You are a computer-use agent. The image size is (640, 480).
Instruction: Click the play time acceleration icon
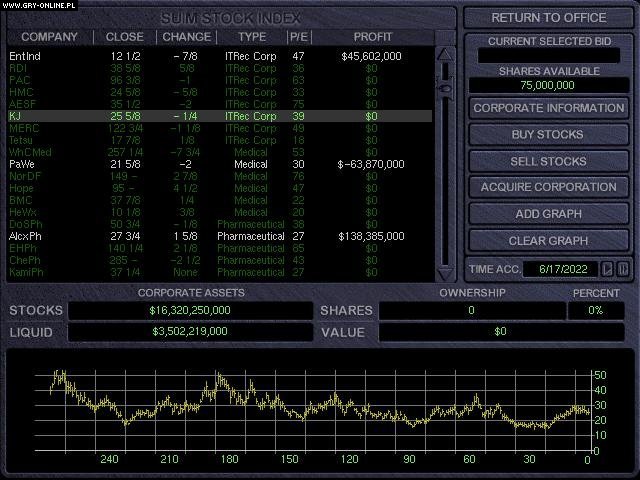pyautogui.click(x=609, y=268)
